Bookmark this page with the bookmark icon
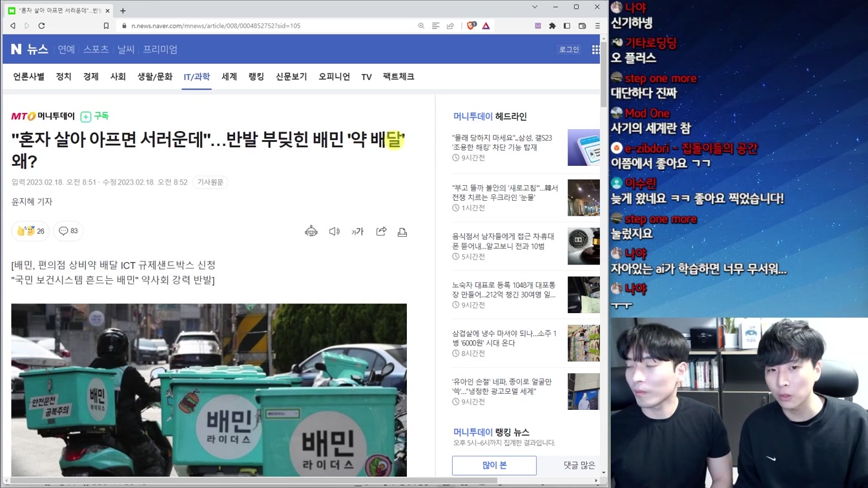868x488 pixels. (x=106, y=26)
